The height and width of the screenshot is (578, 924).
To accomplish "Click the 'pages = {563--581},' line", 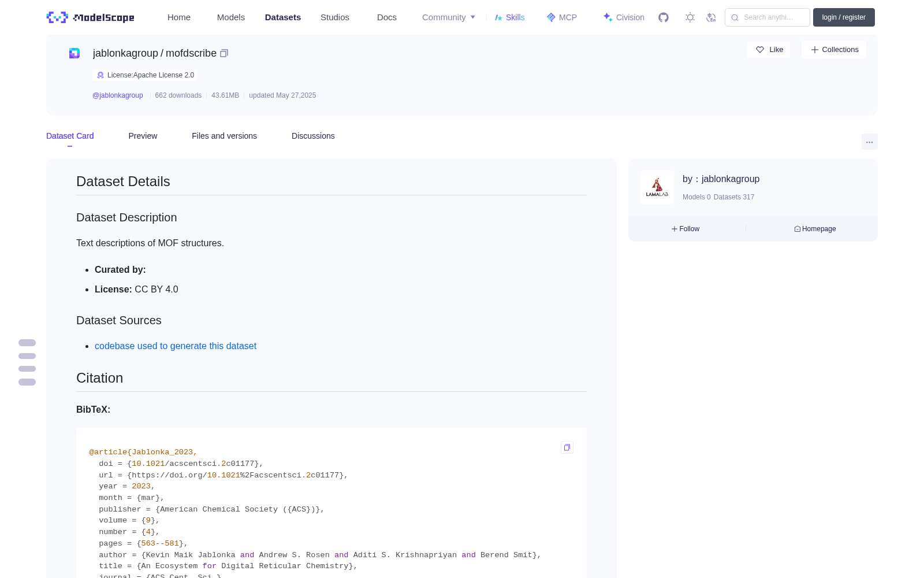I will (x=143, y=543).
